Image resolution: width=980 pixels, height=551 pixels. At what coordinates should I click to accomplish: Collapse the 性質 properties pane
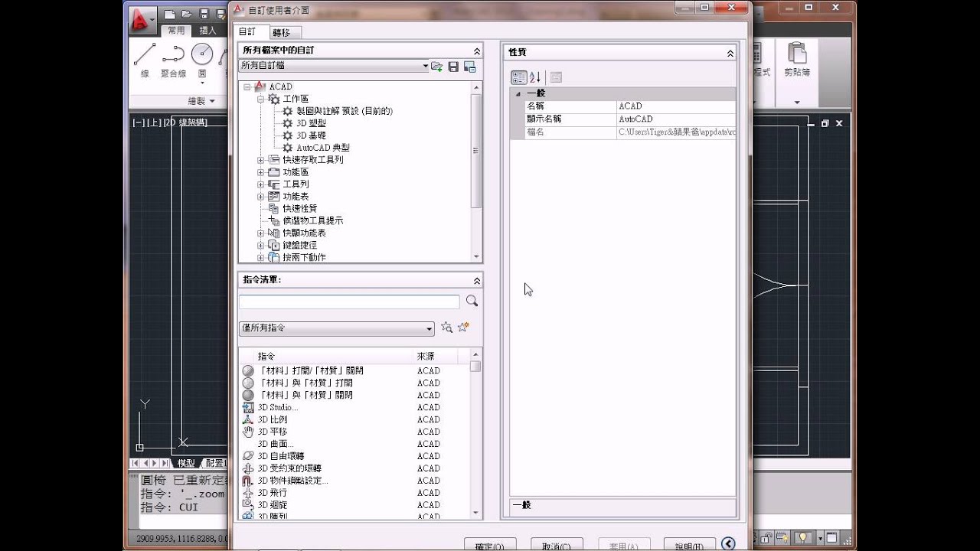click(730, 53)
